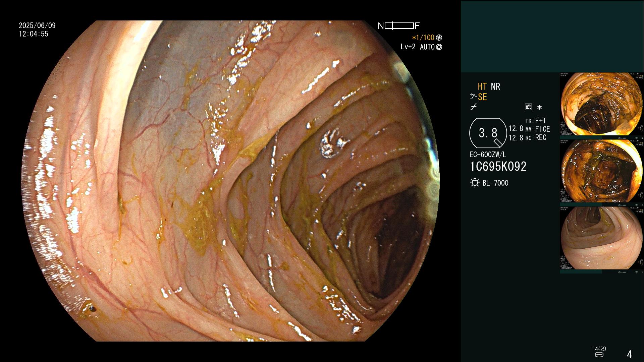Screen dimensions: 644x362
Task: Click the shutter speed icon beside 1/100
Action: tap(439, 38)
